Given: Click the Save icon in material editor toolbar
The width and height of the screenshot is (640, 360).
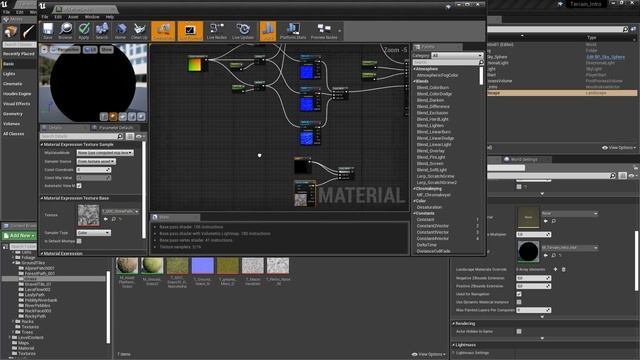Looking at the screenshot, I should 48,31.
